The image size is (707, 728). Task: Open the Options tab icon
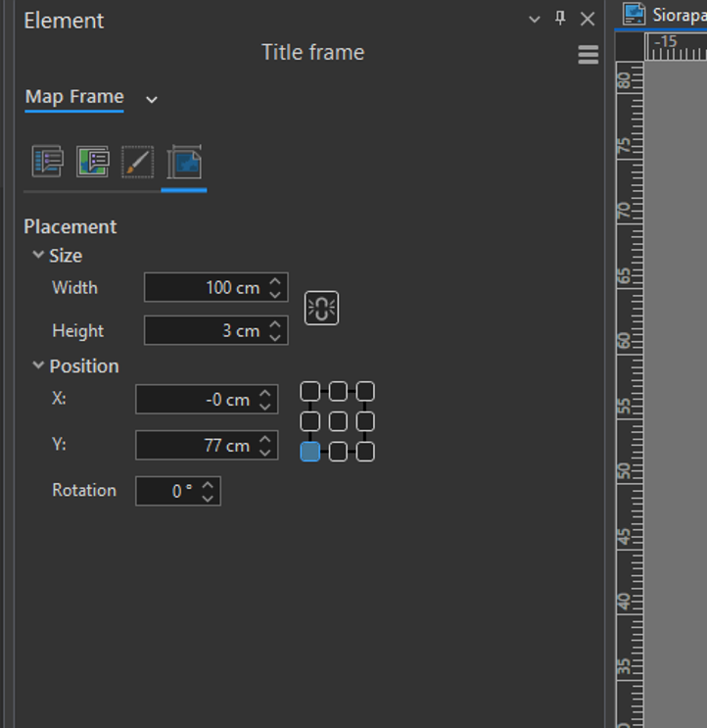tap(47, 162)
